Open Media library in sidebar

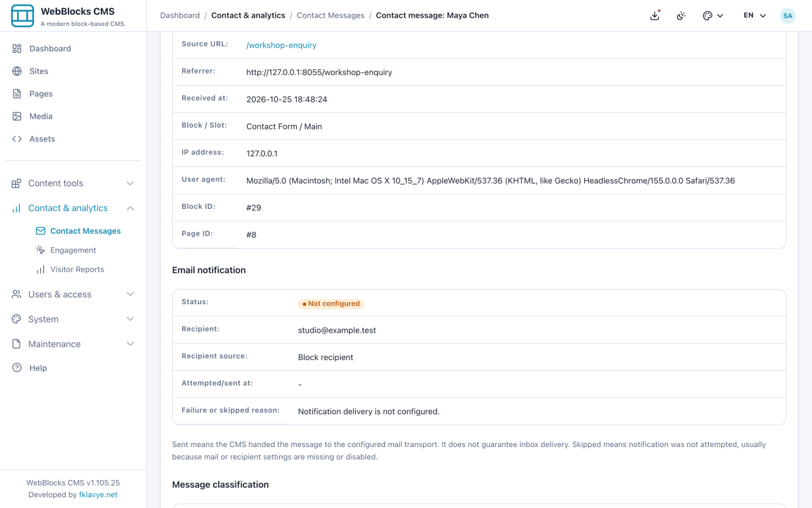point(41,116)
